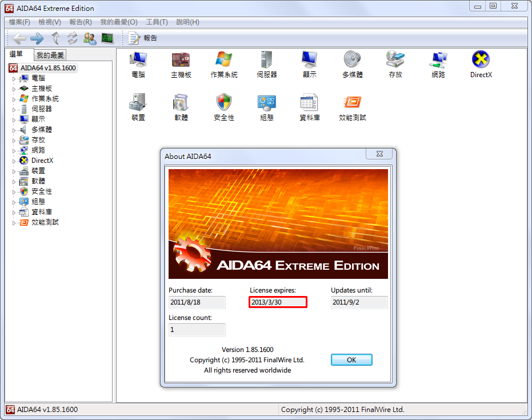Open the 裝置 devices icon in main pane

(x=138, y=107)
